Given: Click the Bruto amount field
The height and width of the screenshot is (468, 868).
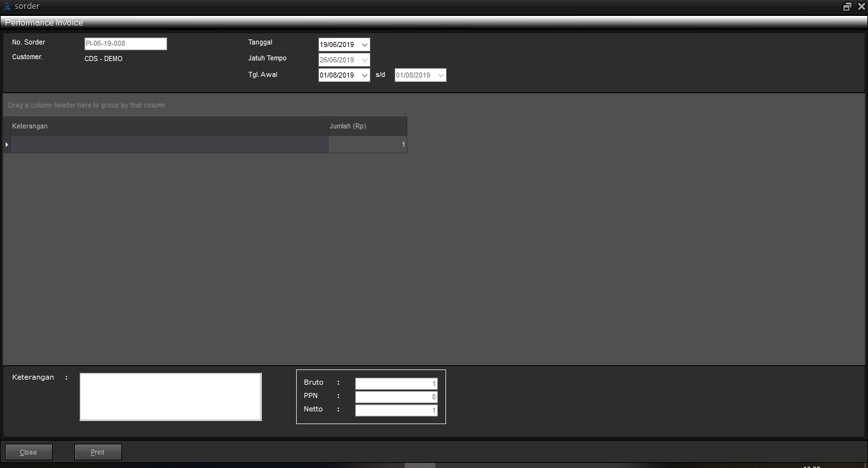Looking at the screenshot, I should [396, 383].
